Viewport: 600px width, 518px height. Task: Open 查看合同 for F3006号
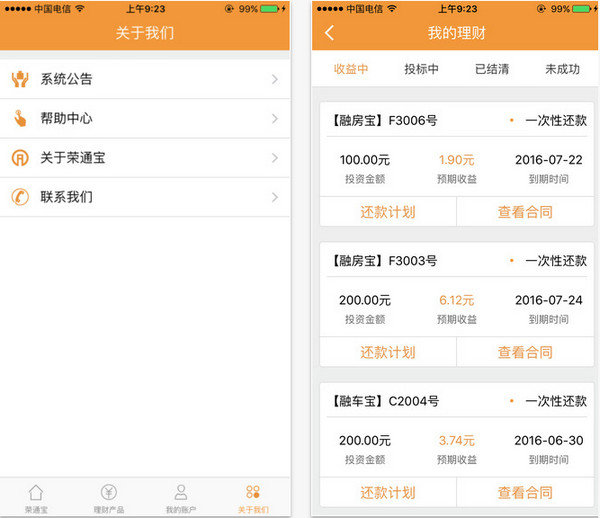click(525, 212)
